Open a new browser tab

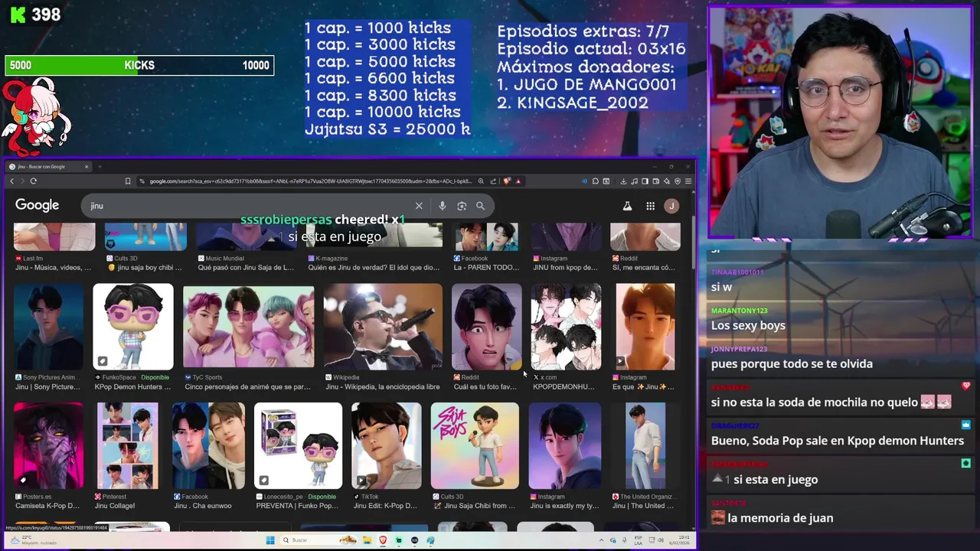[x=100, y=166]
